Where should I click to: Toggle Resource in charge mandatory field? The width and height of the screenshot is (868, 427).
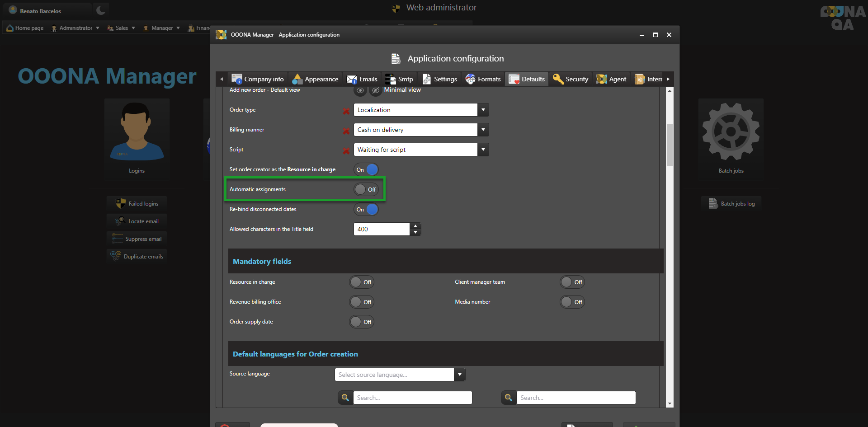pos(361,282)
